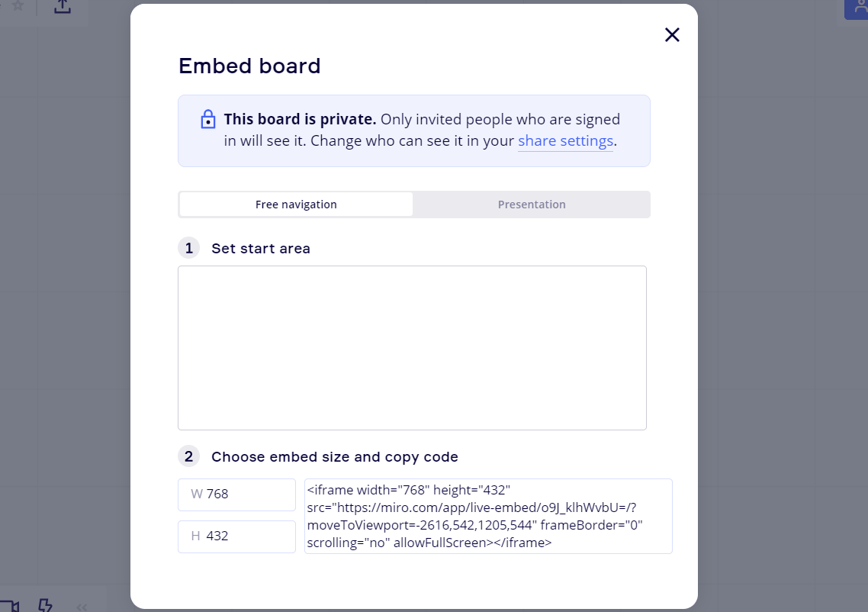Click the step 2 numbered circle icon

(x=188, y=456)
